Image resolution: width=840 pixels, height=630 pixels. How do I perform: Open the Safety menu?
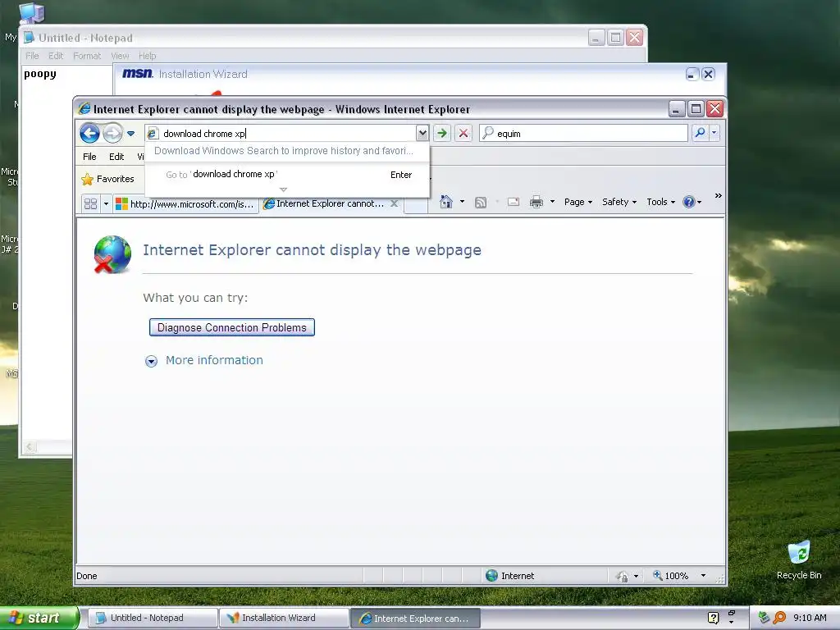619,202
